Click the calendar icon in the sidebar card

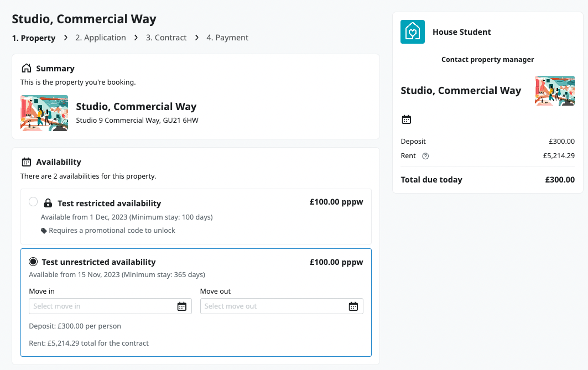coord(406,119)
